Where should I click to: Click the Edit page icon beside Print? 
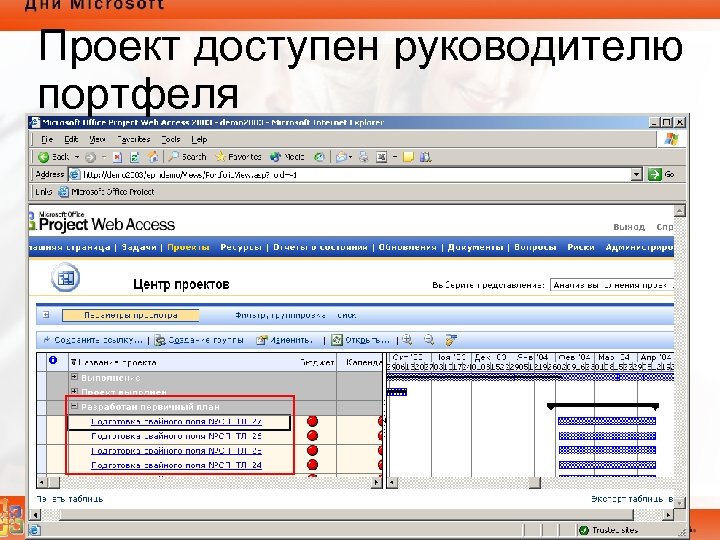pyautogui.click(x=381, y=157)
